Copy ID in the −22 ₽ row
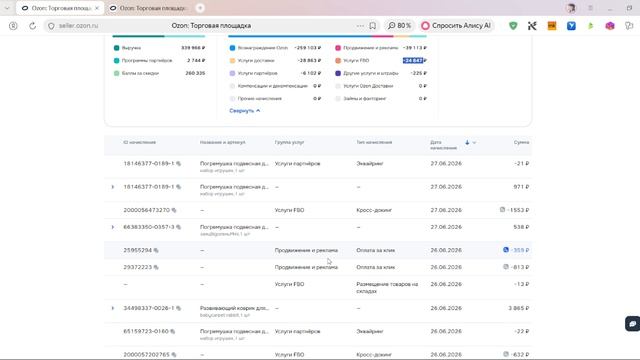 tap(173, 331)
